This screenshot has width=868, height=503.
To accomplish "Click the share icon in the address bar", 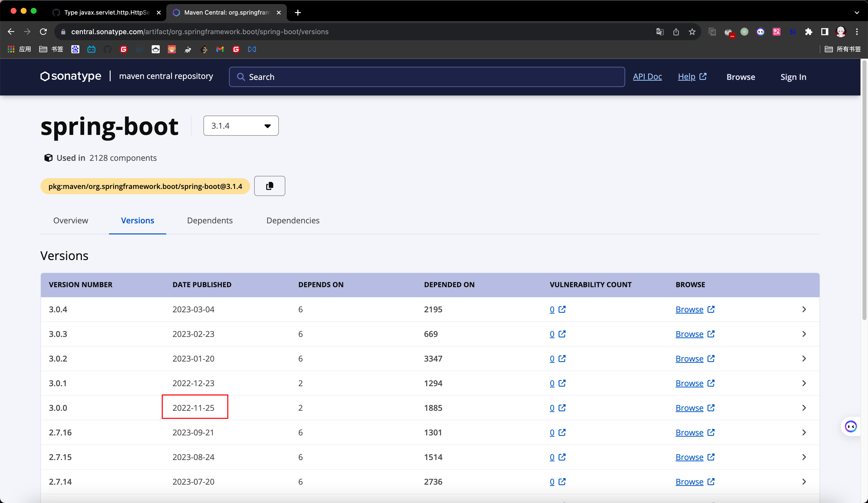I will pos(676,31).
